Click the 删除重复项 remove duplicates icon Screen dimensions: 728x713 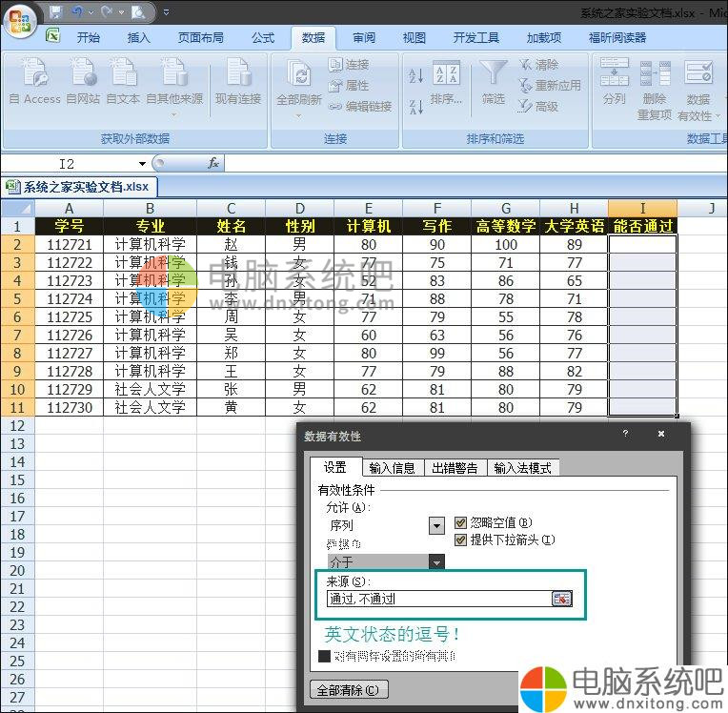coord(655,75)
